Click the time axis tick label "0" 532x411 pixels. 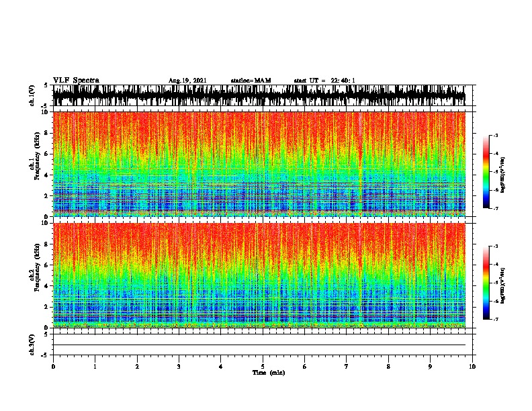pyautogui.click(x=53, y=366)
